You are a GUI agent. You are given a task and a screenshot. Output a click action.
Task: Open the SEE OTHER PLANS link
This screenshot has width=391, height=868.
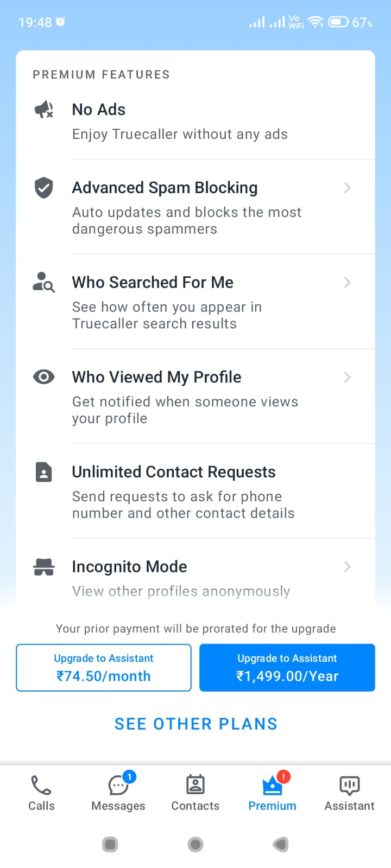coord(196,724)
